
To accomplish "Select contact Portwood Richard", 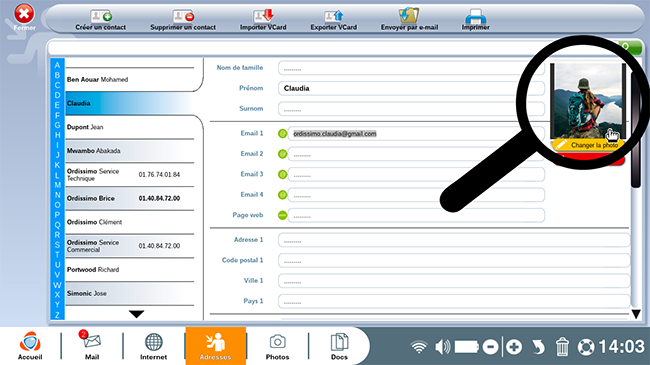I will pos(130,270).
